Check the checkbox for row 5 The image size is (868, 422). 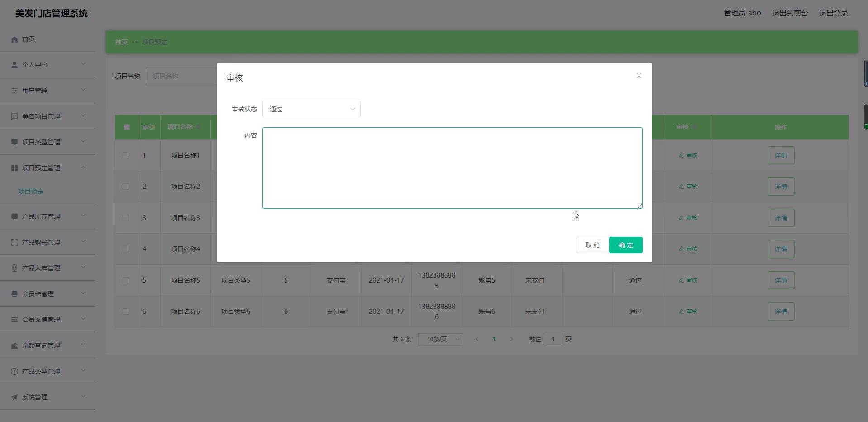[126, 280]
